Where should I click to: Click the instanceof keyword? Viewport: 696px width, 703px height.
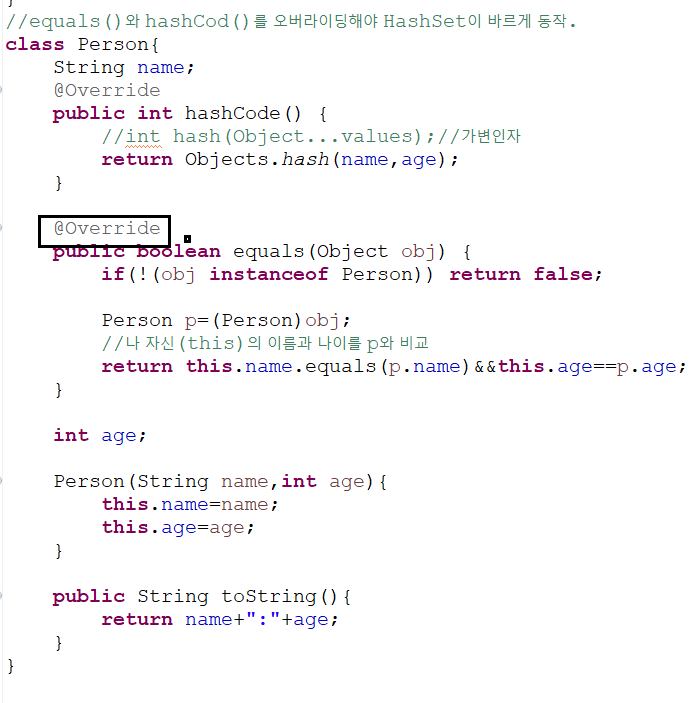click(269, 274)
